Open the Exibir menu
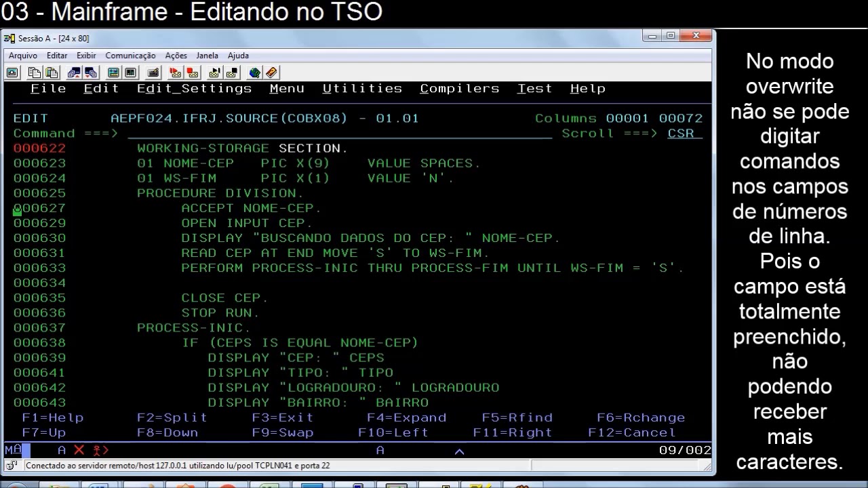The height and width of the screenshot is (488, 868). pos(86,56)
